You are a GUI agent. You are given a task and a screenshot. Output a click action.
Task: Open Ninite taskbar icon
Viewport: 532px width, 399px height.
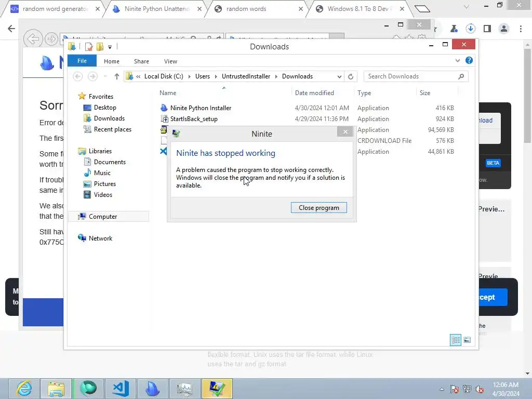[x=152, y=389]
